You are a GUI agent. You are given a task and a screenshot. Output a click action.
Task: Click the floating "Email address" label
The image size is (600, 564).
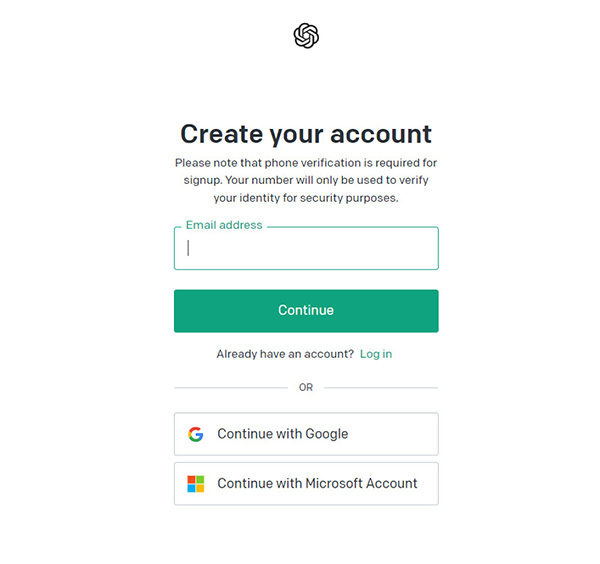tap(224, 226)
